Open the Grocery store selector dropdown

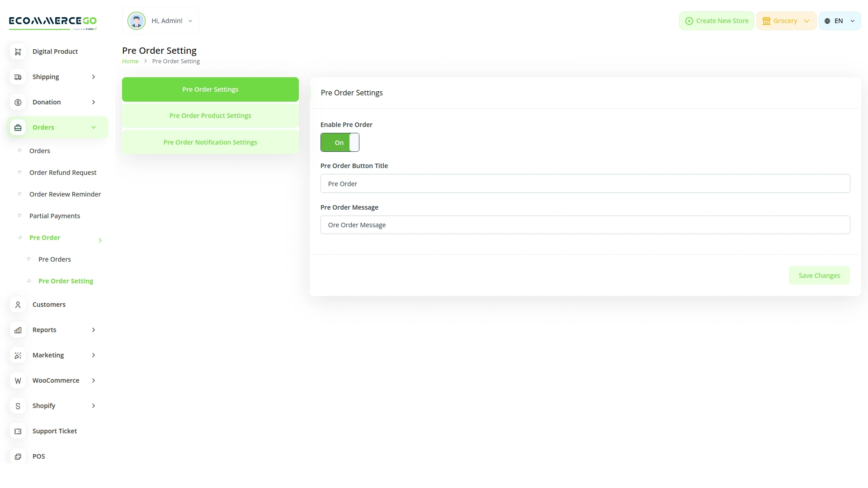coord(786,20)
